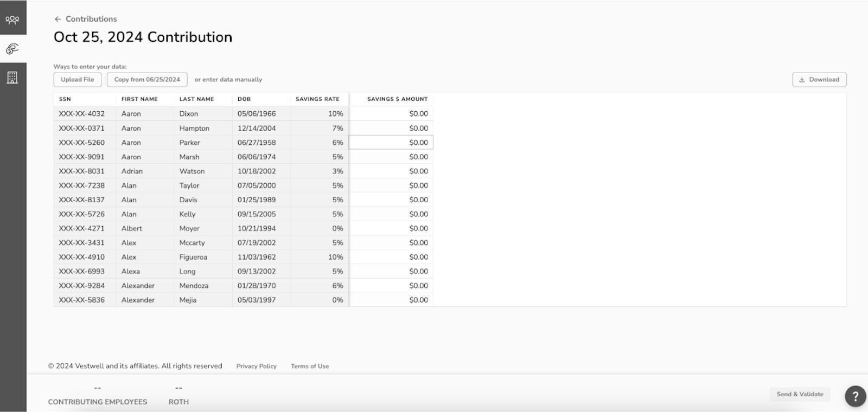Edit savings amount for Albert Moyer
Viewport: 868px width, 412px height.
pyautogui.click(x=391, y=229)
